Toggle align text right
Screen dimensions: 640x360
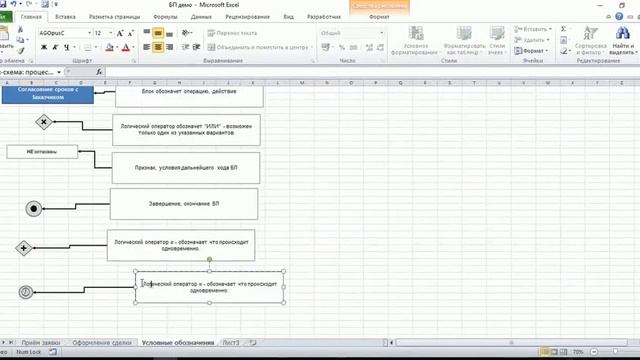pyautogui.click(x=169, y=47)
